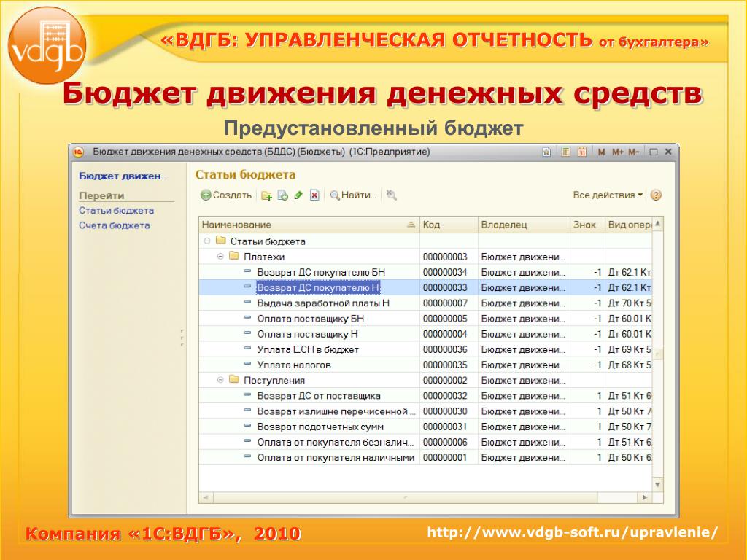Click the Создать button with green plus

(x=226, y=195)
